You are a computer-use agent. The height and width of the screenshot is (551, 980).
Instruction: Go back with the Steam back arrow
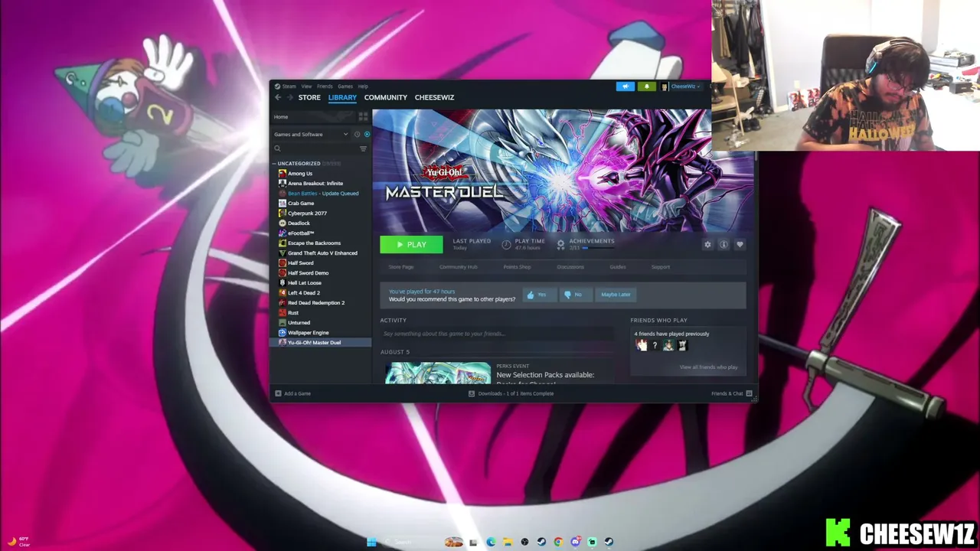point(278,97)
